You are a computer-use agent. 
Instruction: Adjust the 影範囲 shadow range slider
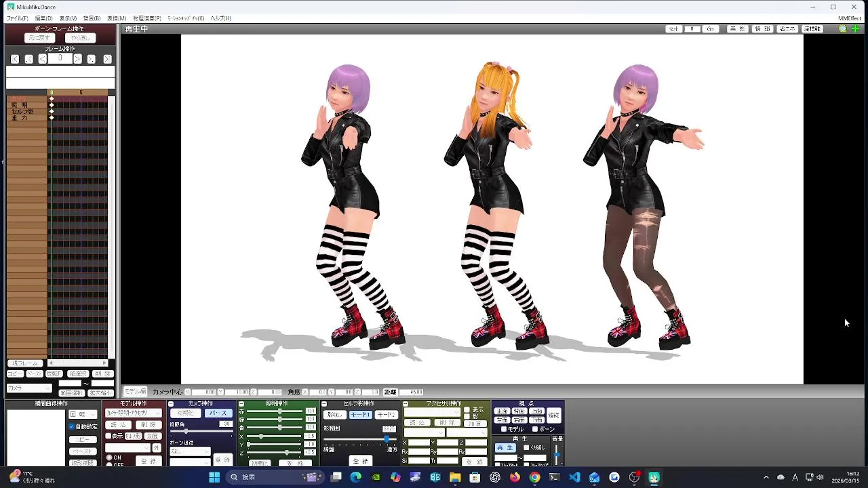[x=360, y=439]
